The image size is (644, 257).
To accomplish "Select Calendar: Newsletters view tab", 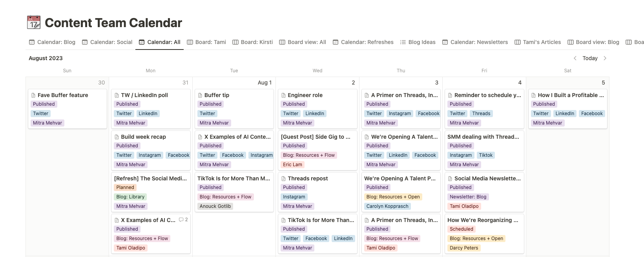I will coord(475,42).
